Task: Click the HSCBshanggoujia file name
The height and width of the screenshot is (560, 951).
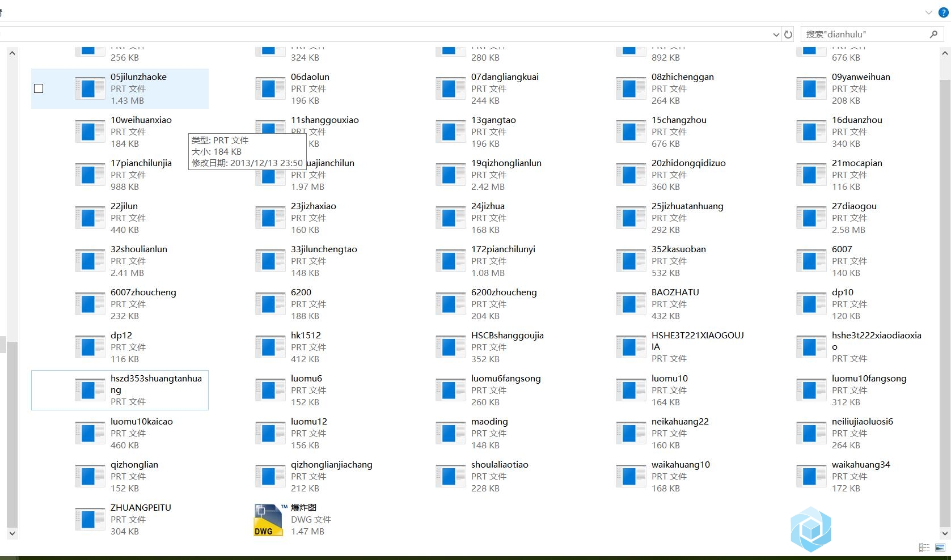Action: coord(508,336)
